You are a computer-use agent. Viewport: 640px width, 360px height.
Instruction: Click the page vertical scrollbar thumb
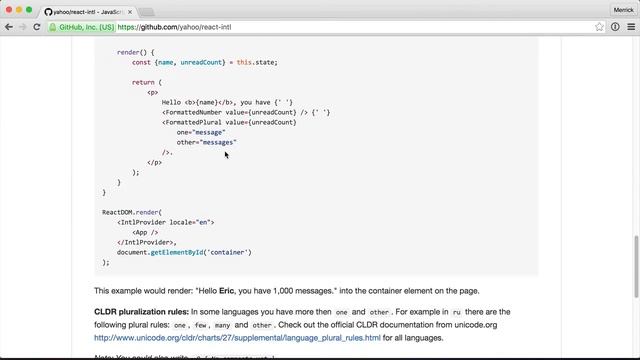[x=636, y=267]
